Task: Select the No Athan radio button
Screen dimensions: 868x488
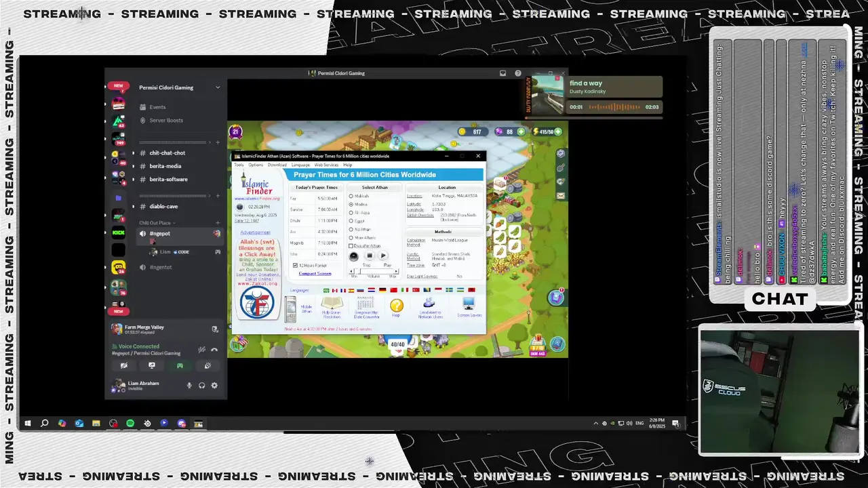Action: [x=351, y=229]
